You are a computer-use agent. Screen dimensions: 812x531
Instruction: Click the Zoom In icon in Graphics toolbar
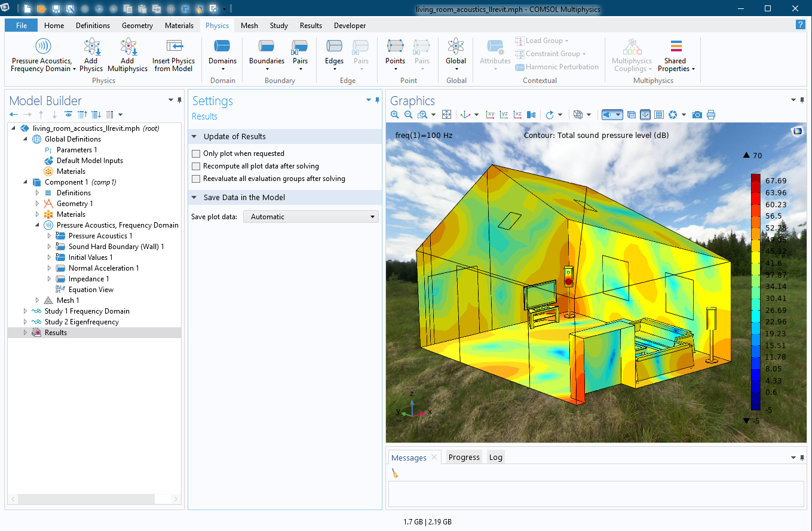pyautogui.click(x=395, y=115)
